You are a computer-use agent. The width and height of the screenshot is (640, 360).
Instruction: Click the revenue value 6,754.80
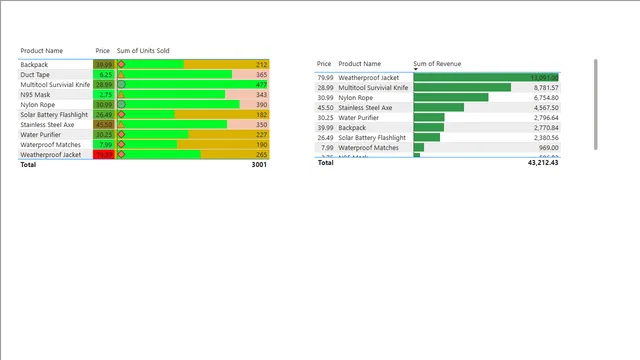546,98
